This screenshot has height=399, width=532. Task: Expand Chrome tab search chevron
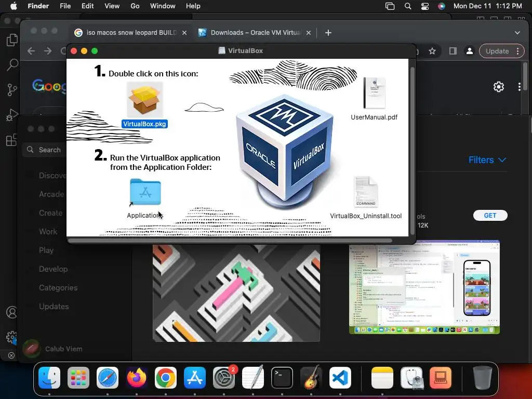[517, 33]
